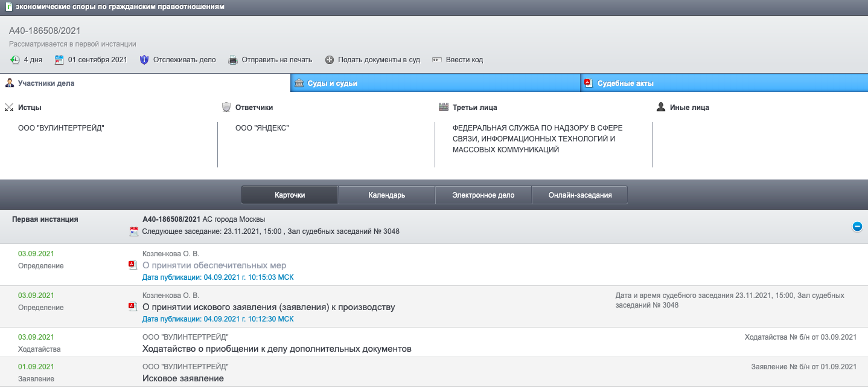Click the calendar icon by Следующее заседание
This screenshot has width=868, height=388.
click(134, 231)
